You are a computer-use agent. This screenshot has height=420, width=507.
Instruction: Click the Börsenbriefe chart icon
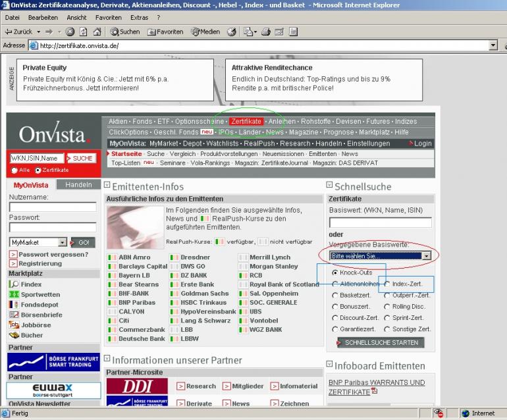pyautogui.click(x=14, y=315)
